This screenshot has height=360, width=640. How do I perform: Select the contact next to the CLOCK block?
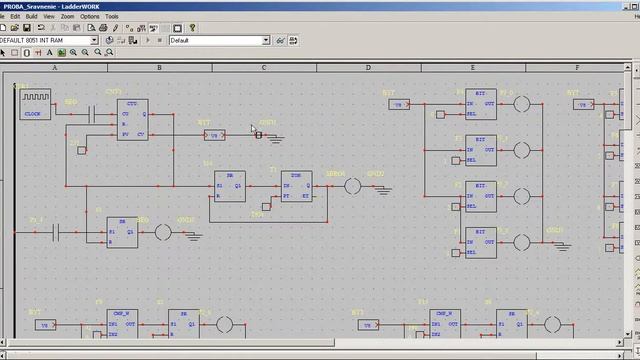click(92, 114)
